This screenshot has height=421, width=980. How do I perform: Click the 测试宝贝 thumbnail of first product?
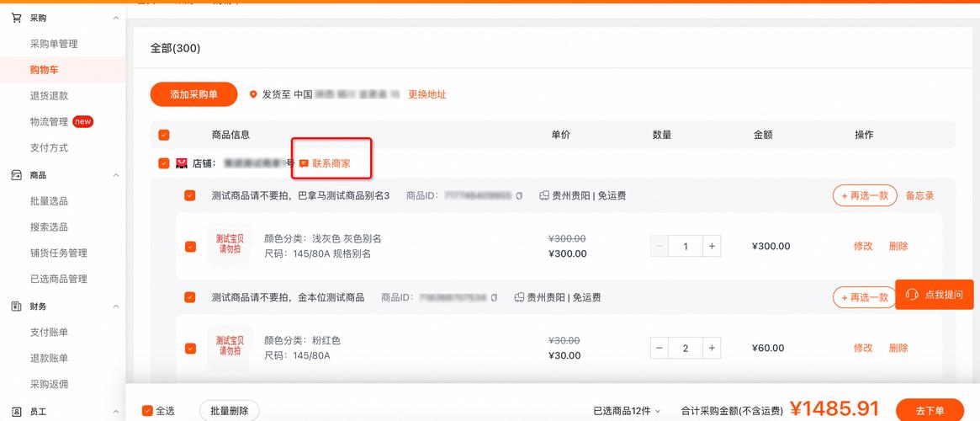click(230, 244)
